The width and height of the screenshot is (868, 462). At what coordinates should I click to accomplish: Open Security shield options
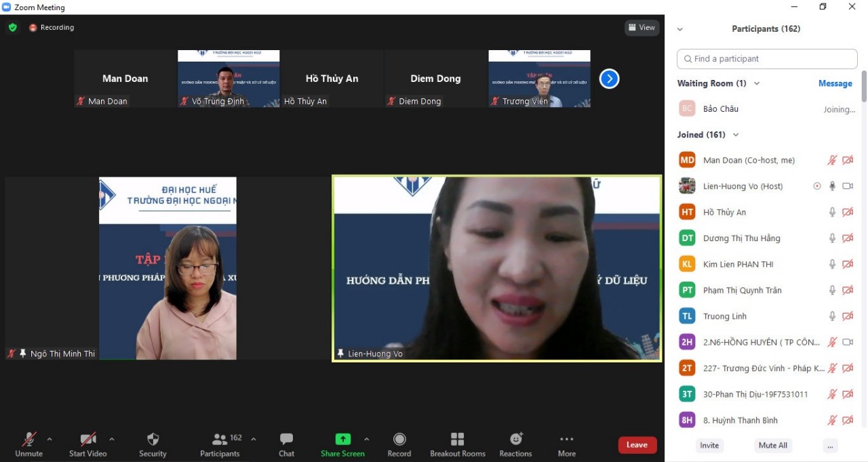point(153,444)
